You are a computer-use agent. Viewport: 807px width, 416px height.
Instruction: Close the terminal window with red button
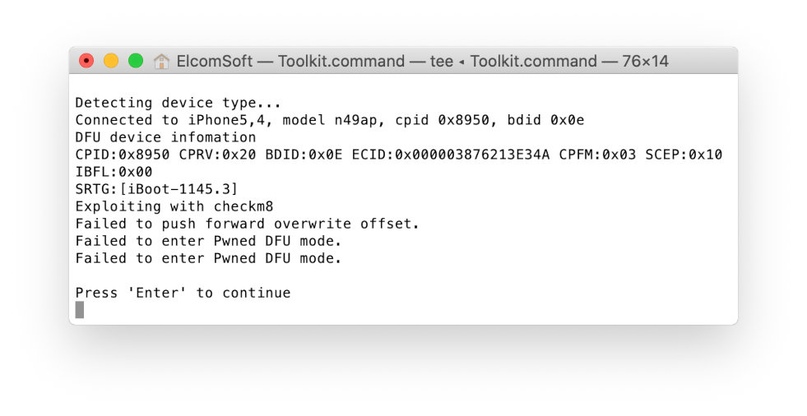pyautogui.click(x=86, y=61)
